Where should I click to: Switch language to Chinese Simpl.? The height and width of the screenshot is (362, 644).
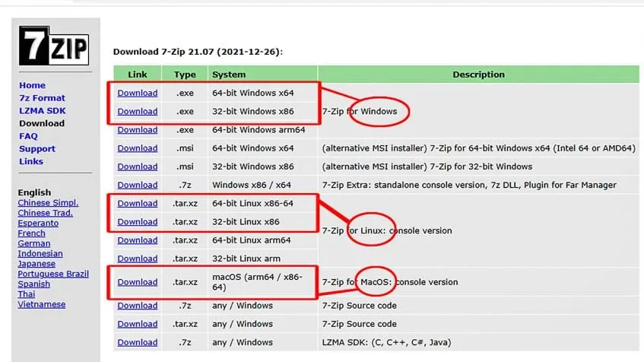click(48, 202)
